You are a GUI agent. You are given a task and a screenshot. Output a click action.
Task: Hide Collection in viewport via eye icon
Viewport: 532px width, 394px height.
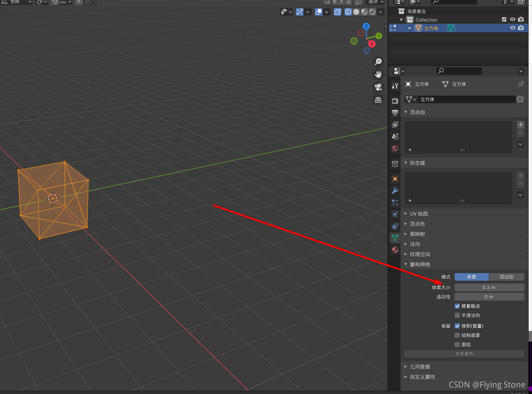point(513,19)
